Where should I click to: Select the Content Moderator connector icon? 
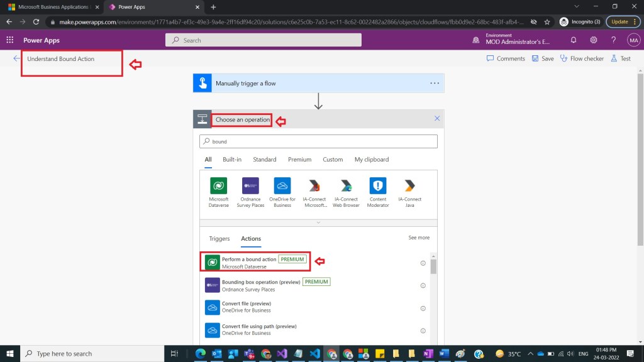click(x=377, y=186)
